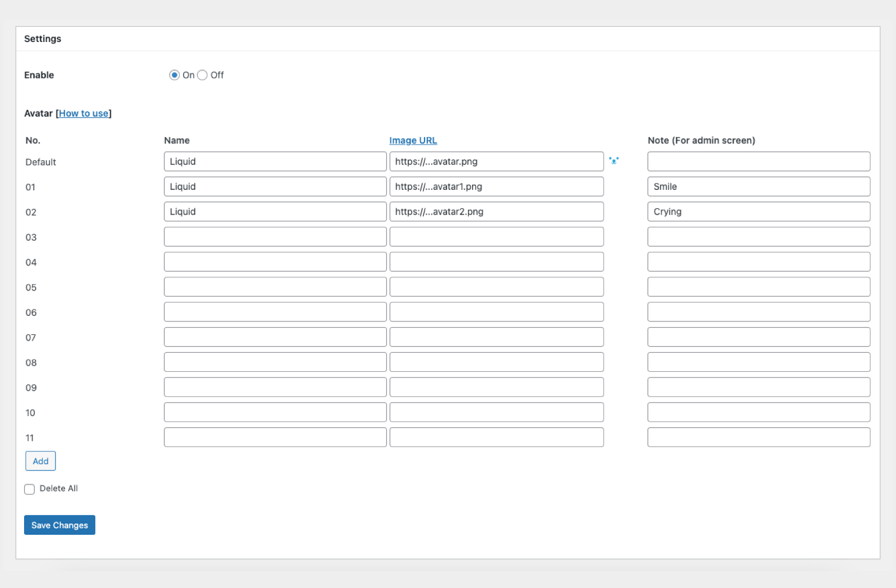Click the Name field in row 01
The height and width of the screenshot is (588, 896).
pos(275,186)
